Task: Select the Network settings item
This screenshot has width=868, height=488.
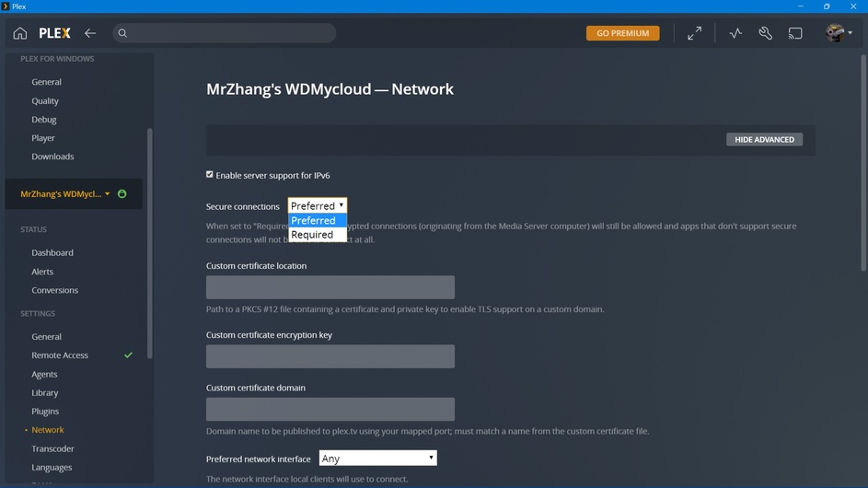Action: coord(48,430)
